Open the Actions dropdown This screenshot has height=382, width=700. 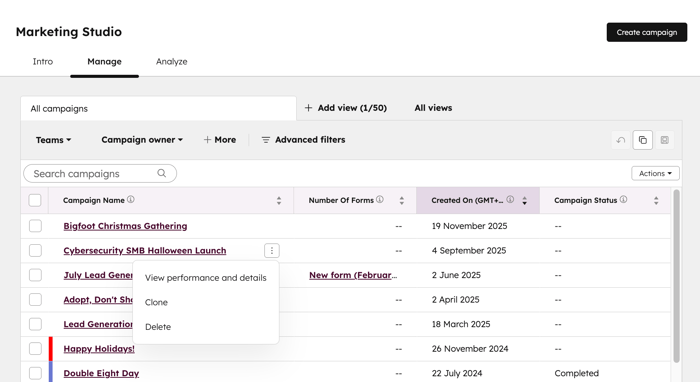pos(655,173)
